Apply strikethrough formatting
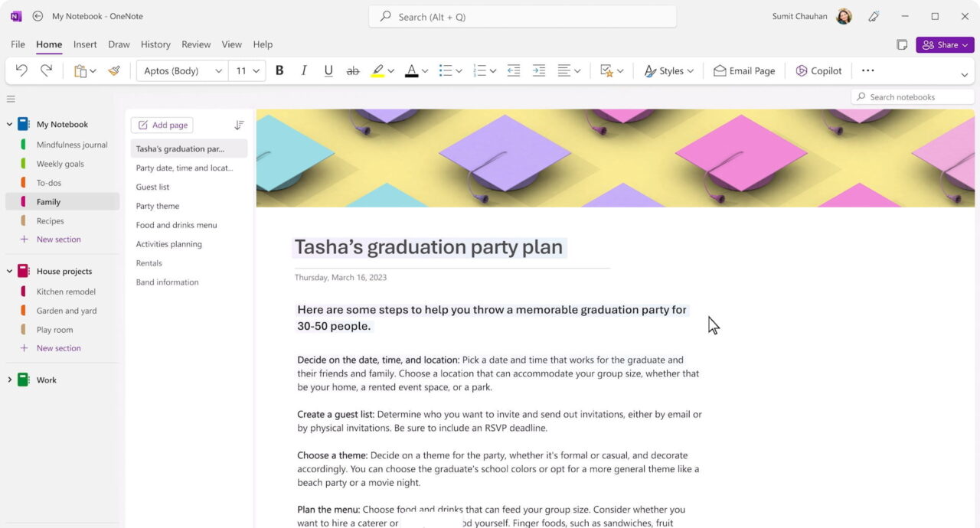Image resolution: width=980 pixels, height=528 pixels. pos(353,70)
